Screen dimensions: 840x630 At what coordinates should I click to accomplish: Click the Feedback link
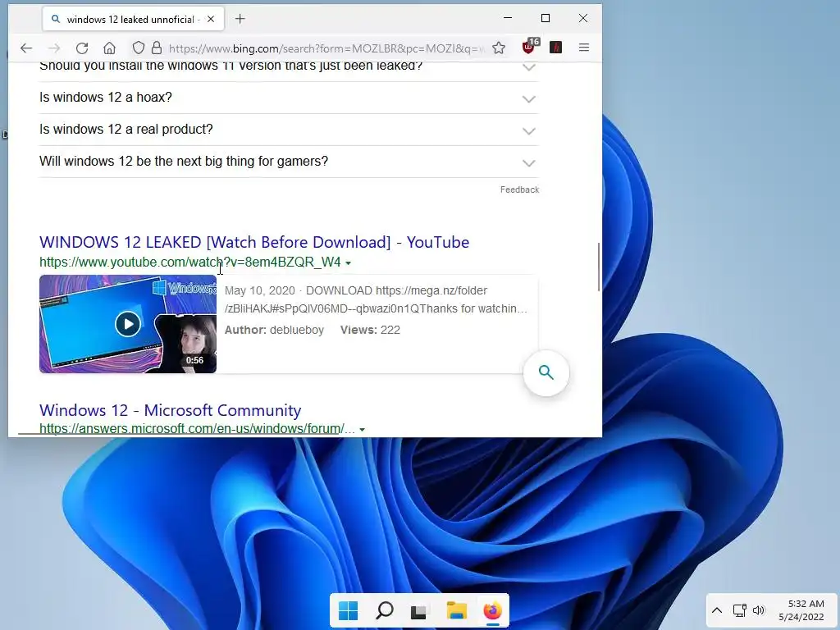[519, 189]
